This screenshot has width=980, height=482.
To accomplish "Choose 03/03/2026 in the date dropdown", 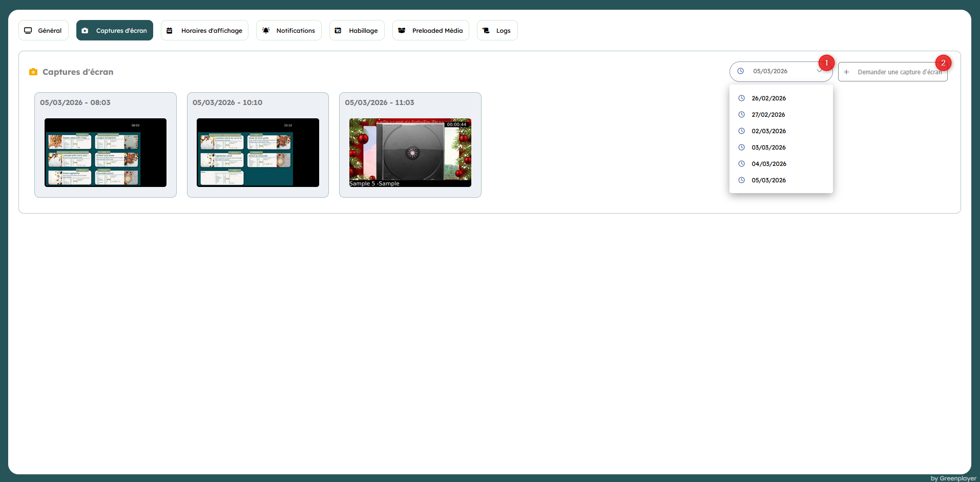I will 768,148.
